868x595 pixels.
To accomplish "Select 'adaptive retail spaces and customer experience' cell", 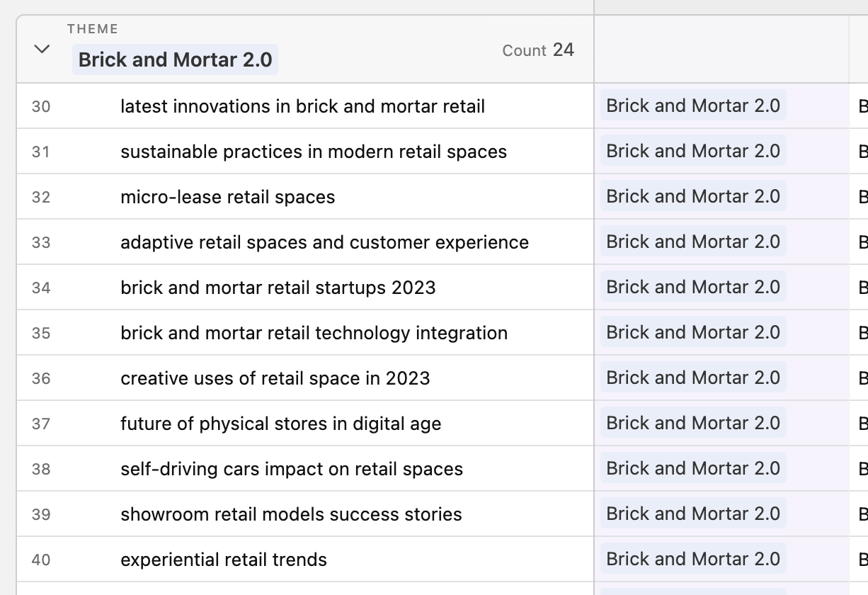I will point(324,242).
